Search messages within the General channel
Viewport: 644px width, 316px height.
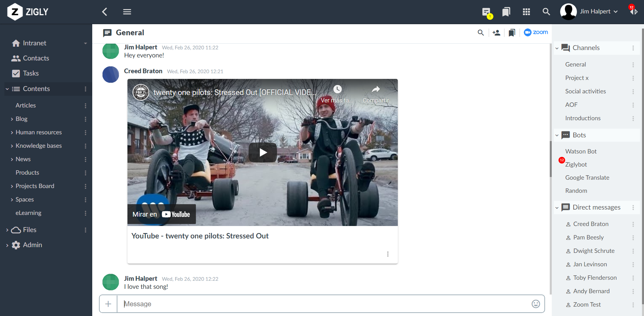pyautogui.click(x=481, y=33)
